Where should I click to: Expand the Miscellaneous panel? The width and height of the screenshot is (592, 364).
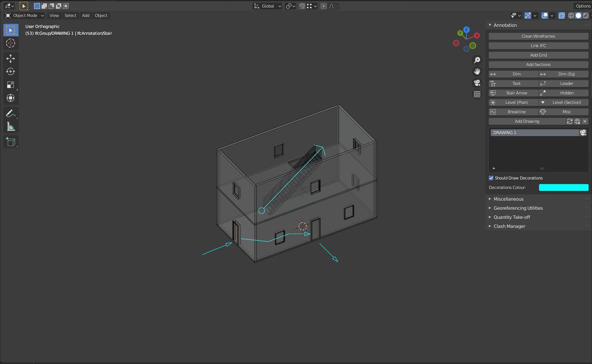[508, 199]
